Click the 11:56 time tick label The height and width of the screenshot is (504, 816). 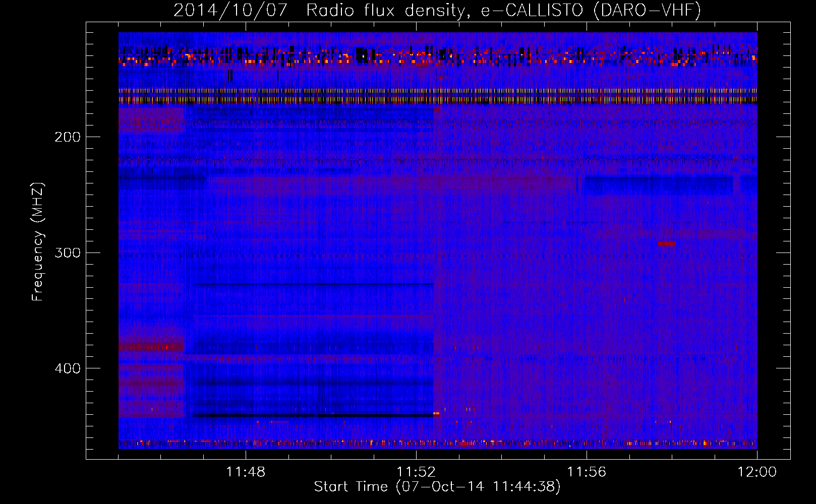587,472
